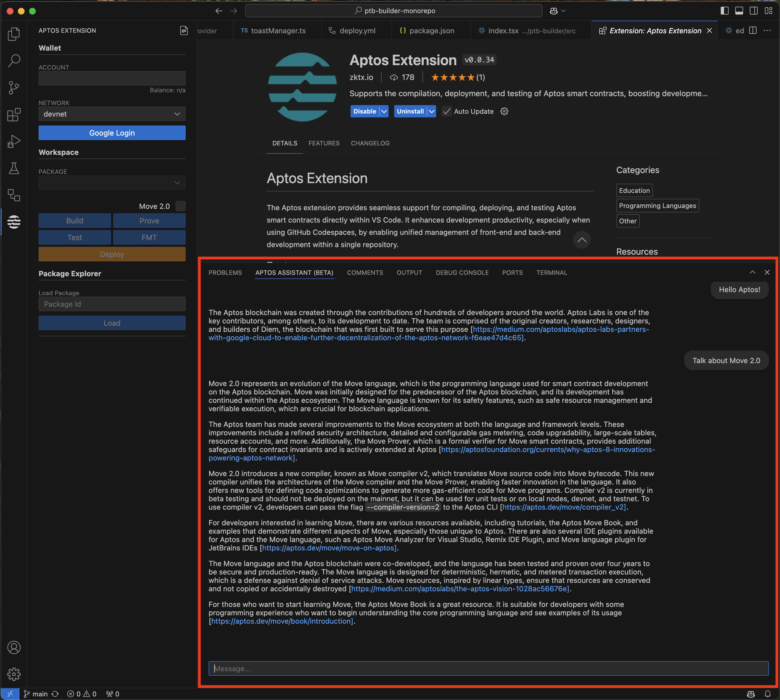Open the Source Control view
The width and height of the screenshot is (780, 700).
[x=14, y=88]
